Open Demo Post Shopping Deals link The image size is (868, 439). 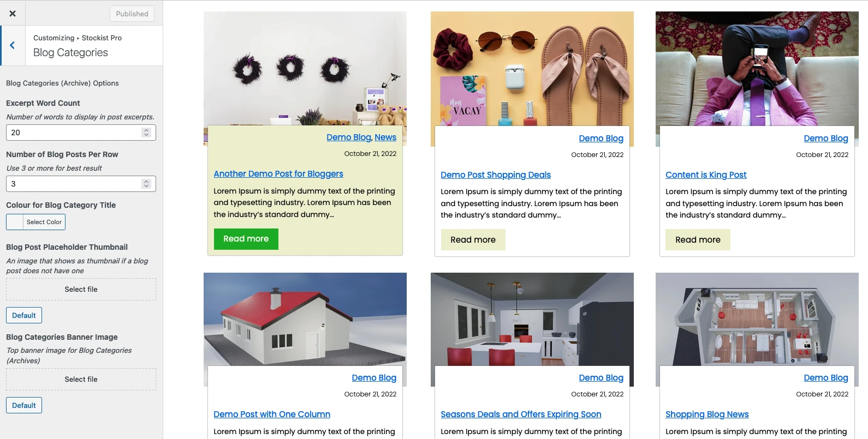tap(496, 175)
